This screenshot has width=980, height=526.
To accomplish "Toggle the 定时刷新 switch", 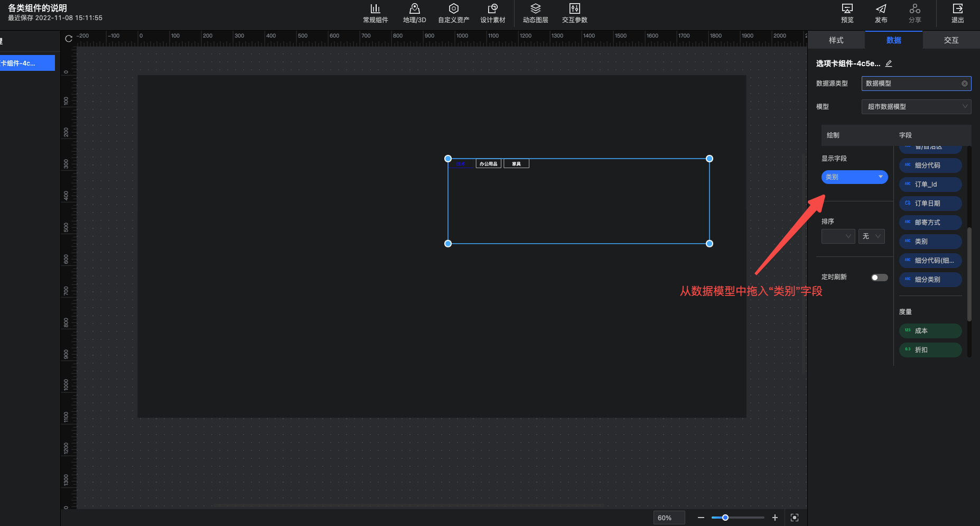I will (x=879, y=278).
